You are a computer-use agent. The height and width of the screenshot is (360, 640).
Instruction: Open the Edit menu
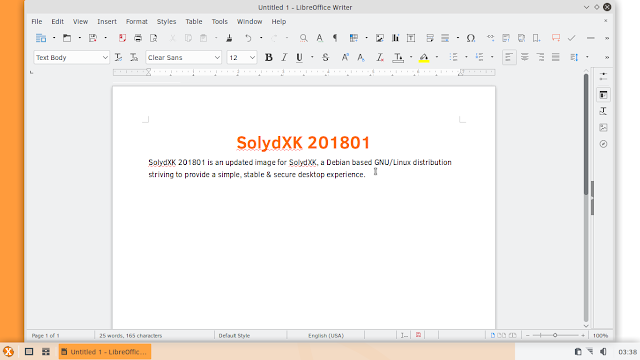pos(57,22)
